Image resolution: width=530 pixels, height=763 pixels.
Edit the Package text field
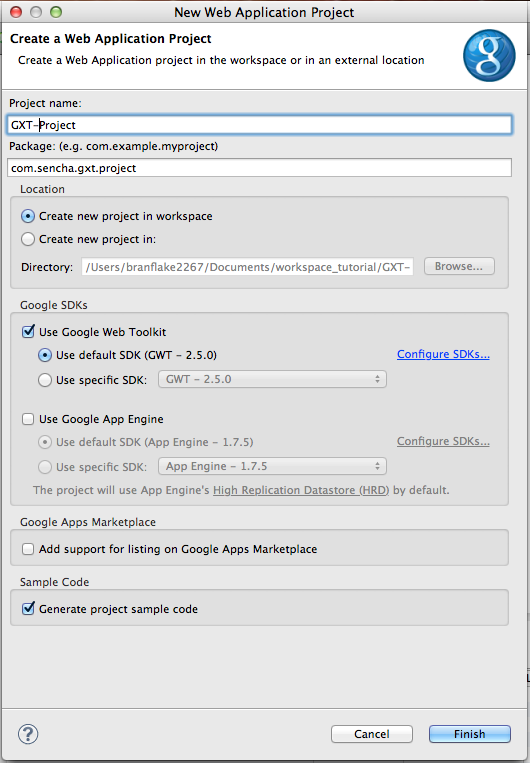(260, 167)
